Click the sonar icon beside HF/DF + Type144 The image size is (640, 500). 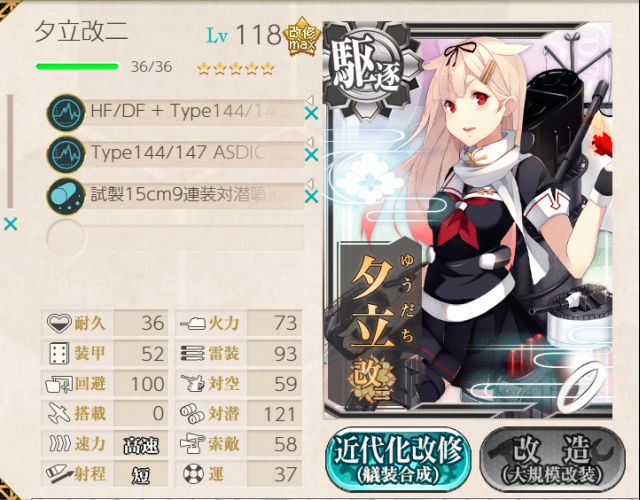(66, 113)
